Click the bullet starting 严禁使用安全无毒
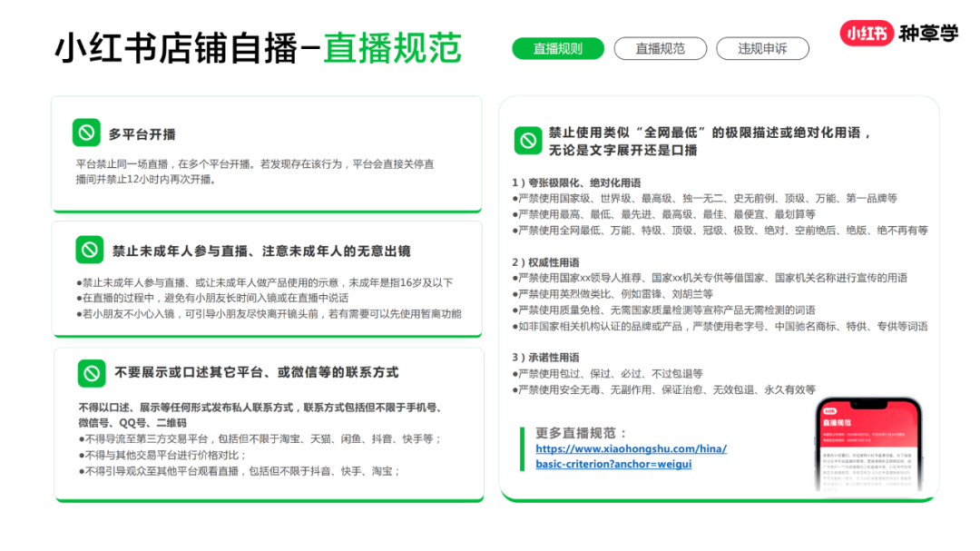This screenshot has width=980, height=551. point(663,389)
